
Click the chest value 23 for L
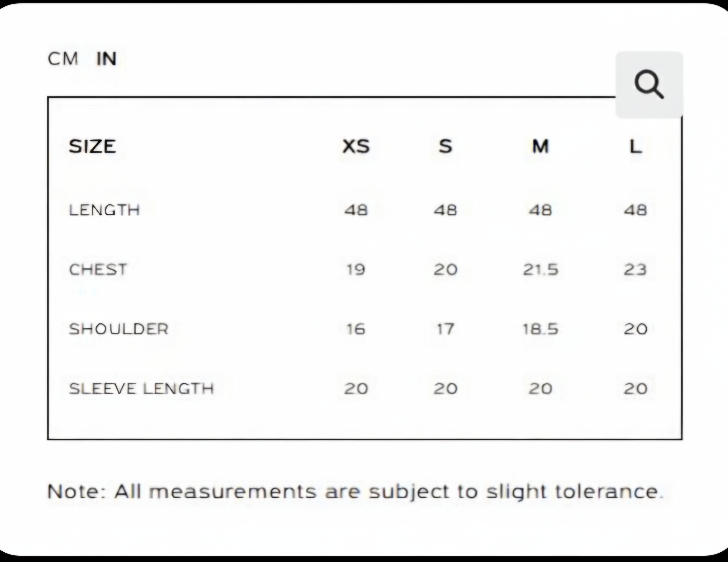click(635, 269)
